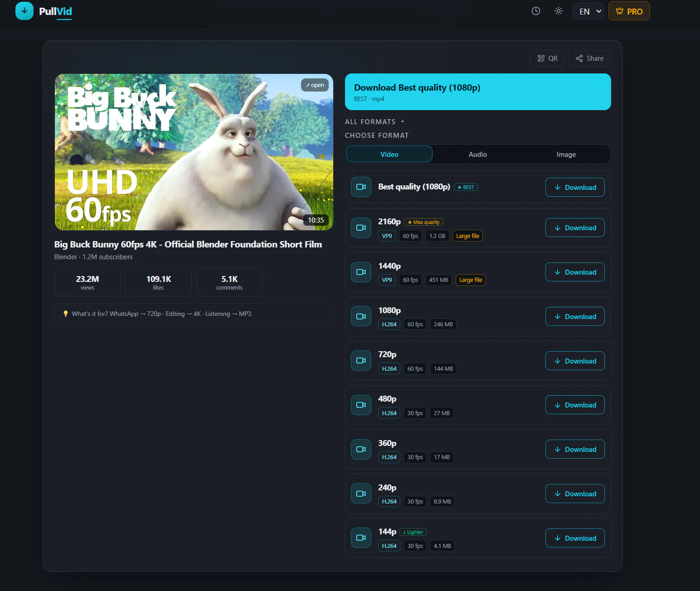The width and height of the screenshot is (700, 591).
Task: Click Download Best quality (1080p) banner
Action: click(x=478, y=92)
